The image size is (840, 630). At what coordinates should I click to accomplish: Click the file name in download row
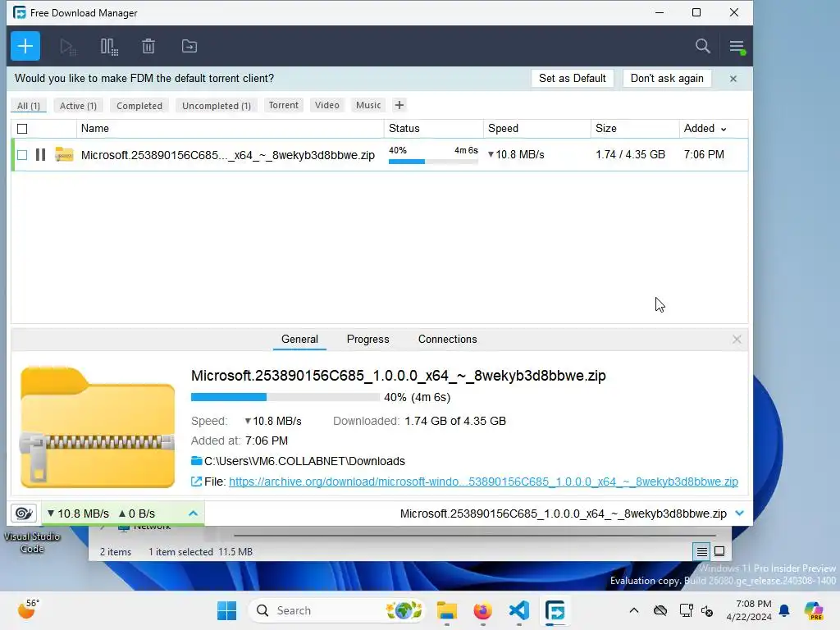coord(228,155)
